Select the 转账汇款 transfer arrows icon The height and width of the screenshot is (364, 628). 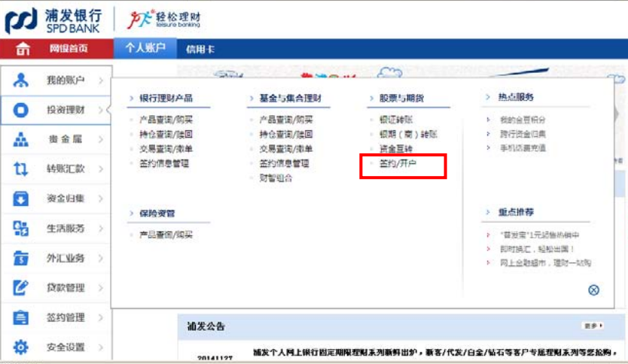[21, 169]
